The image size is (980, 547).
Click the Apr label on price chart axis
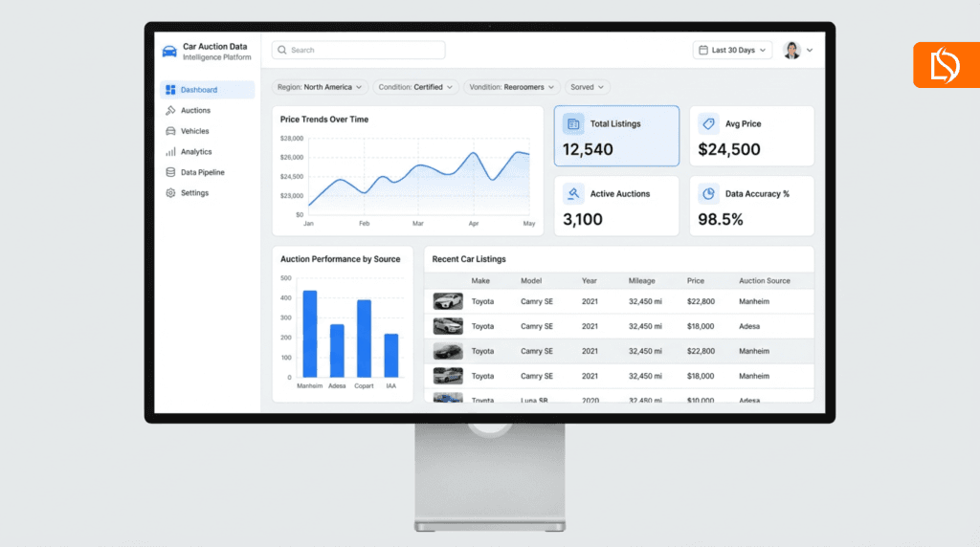474,224
